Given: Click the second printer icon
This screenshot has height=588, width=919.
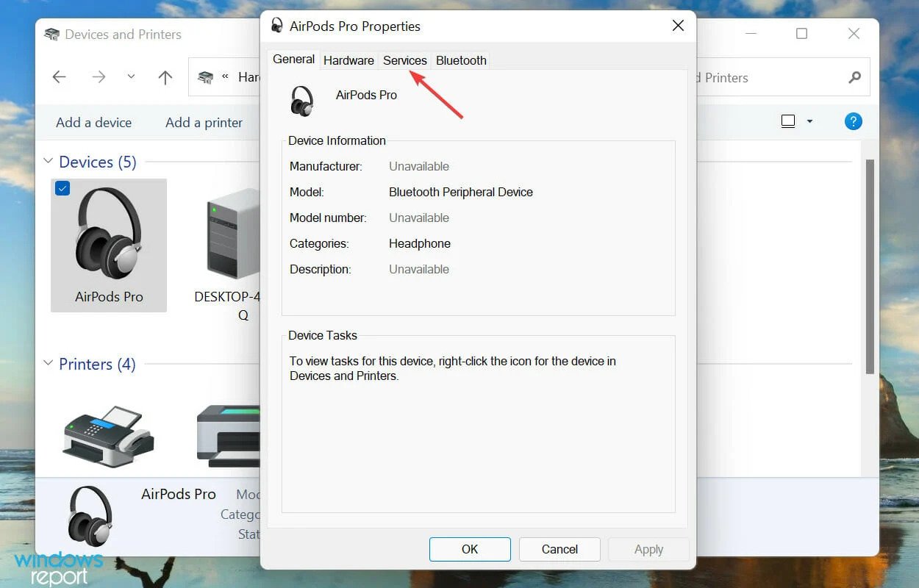Looking at the screenshot, I should pos(229,435).
